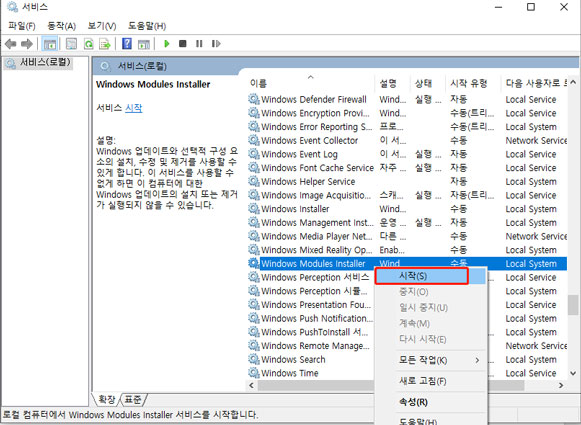Sort list by 이름 column header
This screenshot has width=581, height=425.
click(311, 83)
